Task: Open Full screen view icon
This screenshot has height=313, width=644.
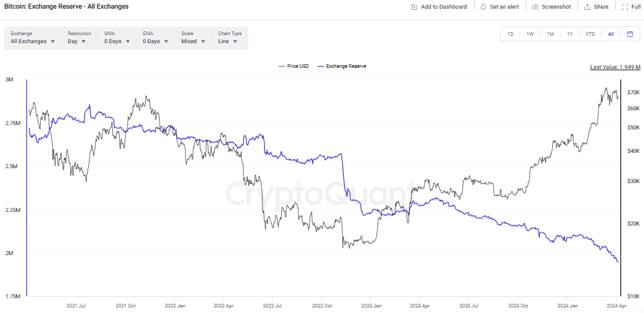Action: pos(625,7)
